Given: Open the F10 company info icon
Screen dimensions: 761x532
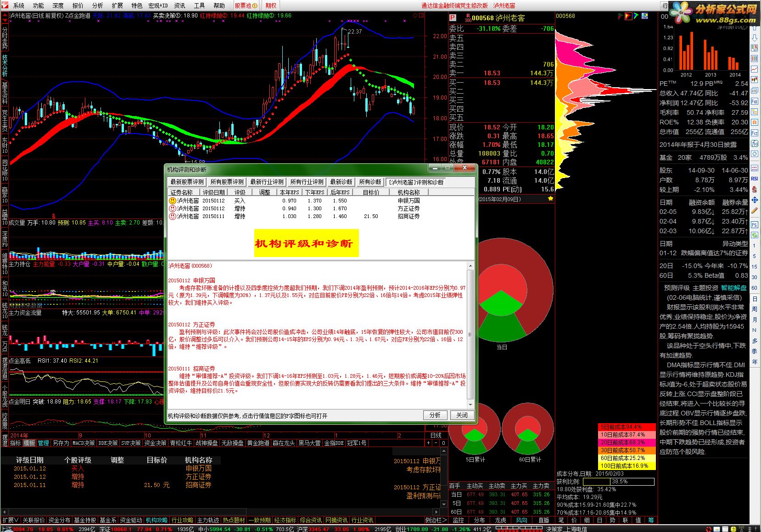Looking at the screenshot, I should click(x=755, y=101).
